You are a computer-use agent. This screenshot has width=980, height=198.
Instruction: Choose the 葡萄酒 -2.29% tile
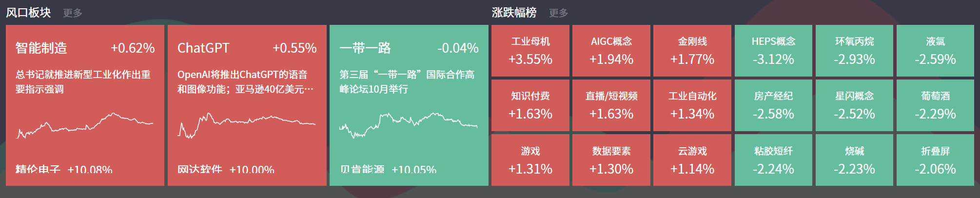935,105
